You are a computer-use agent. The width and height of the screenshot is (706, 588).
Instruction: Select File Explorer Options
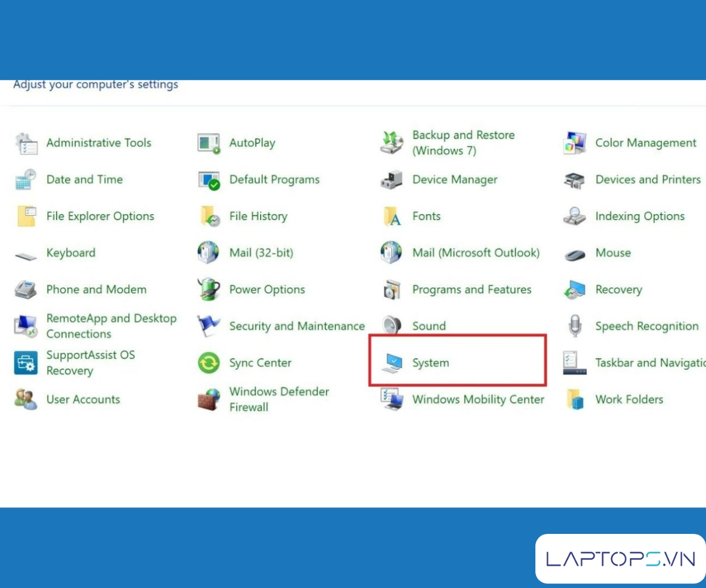pyautogui.click(x=100, y=216)
